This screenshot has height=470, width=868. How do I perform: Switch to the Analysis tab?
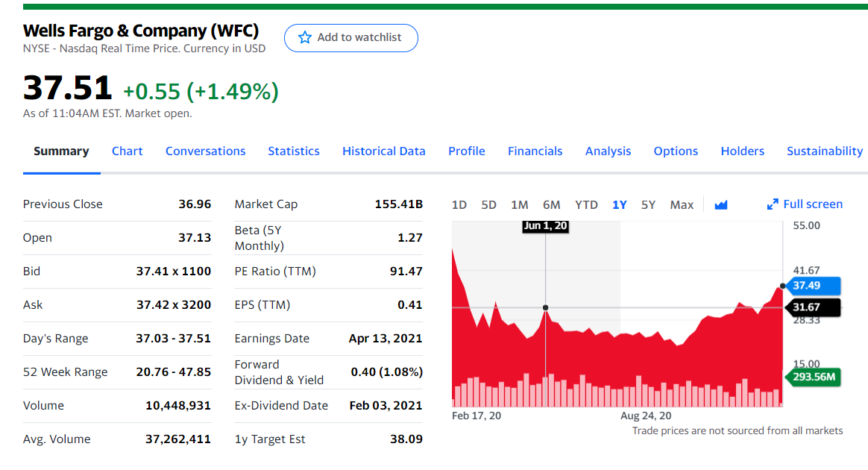click(608, 151)
